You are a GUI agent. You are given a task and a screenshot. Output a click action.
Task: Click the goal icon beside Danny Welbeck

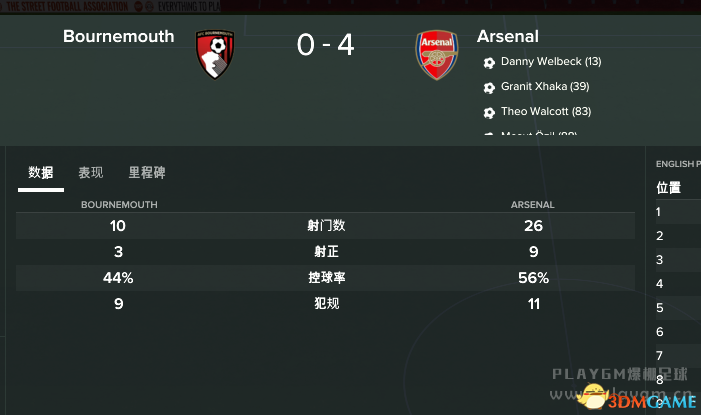[x=489, y=62]
